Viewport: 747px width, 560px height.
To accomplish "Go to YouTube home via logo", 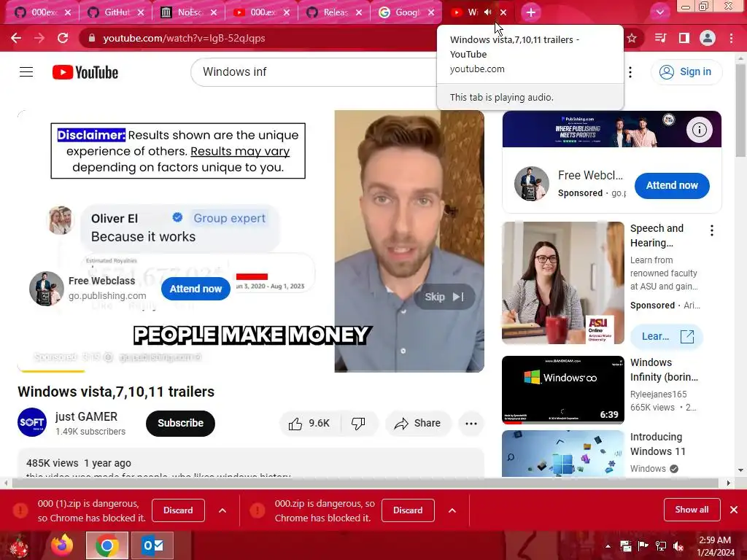I will (85, 72).
